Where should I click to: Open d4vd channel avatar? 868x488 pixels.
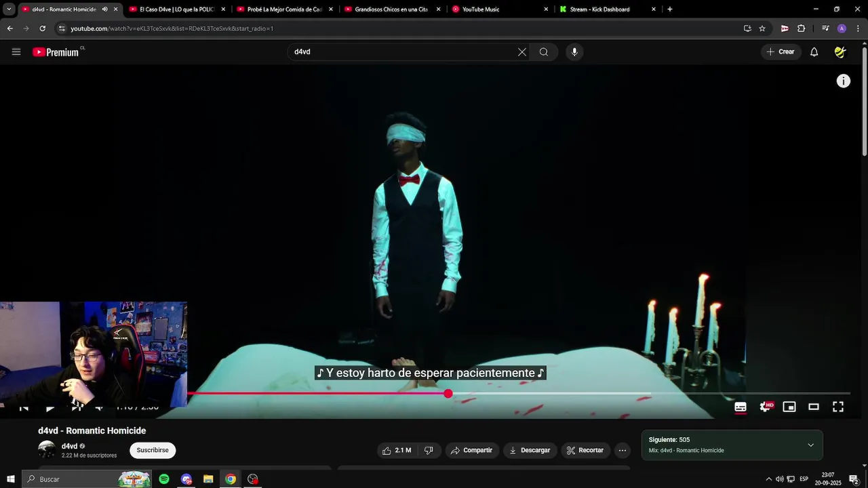[47, 450]
